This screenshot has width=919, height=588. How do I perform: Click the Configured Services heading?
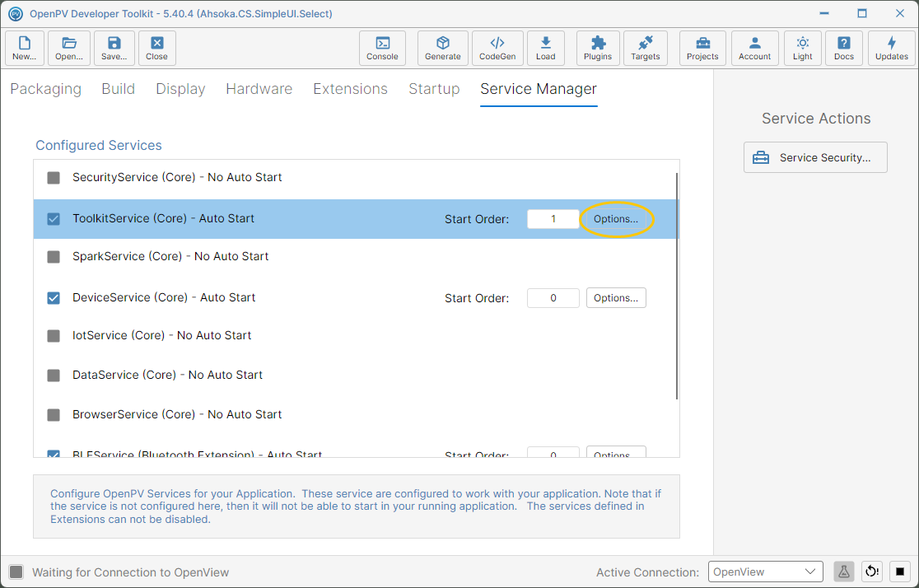tap(99, 146)
